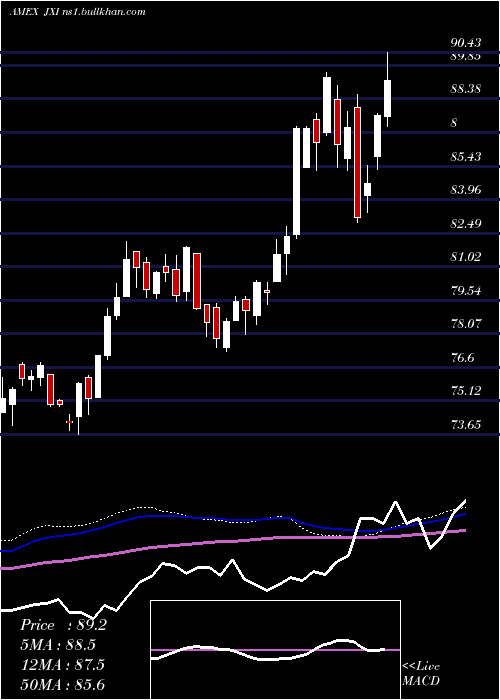Click the 78.07 price axis label
Image resolution: width=500 pixels, height=700 pixels.
tap(466, 324)
